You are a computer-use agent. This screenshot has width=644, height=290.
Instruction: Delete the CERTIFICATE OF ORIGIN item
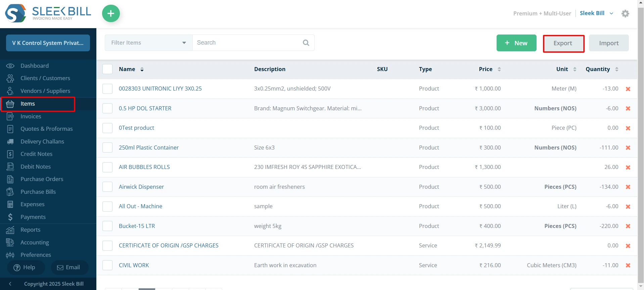(x=628, y=246)
